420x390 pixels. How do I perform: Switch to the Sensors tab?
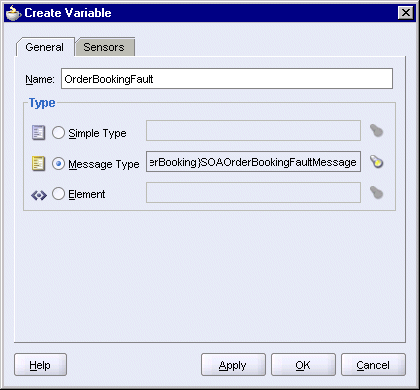tap(104, 47)
